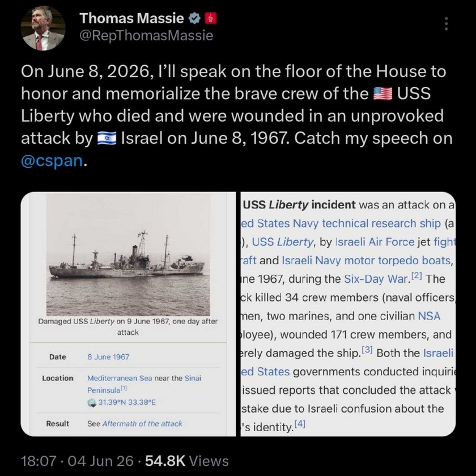
Task: Open Thomas Massie's profile picture
Action: pos(43,28)
